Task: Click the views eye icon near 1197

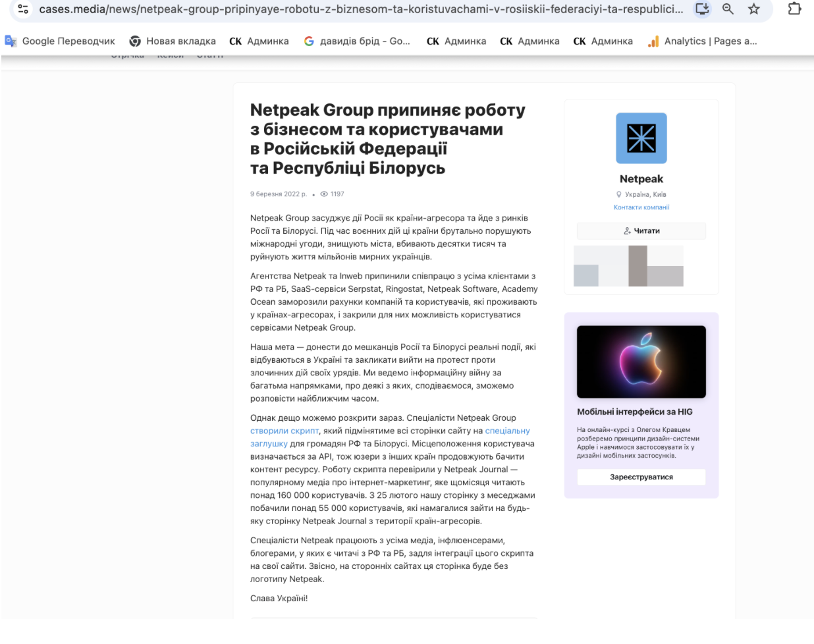Action: click(324, 194)
